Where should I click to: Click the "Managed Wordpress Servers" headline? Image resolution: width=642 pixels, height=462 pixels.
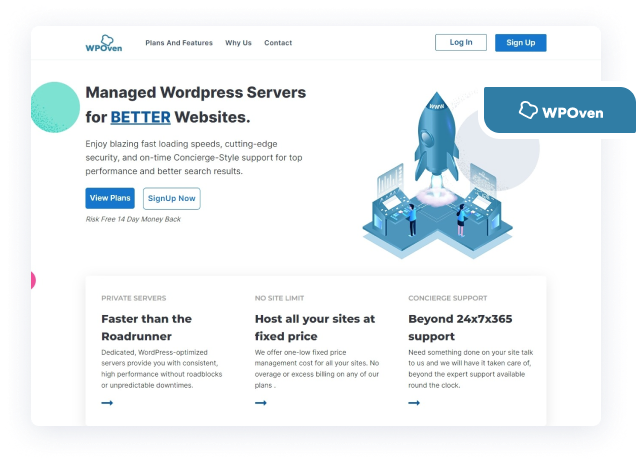click(x=196, y=93)
